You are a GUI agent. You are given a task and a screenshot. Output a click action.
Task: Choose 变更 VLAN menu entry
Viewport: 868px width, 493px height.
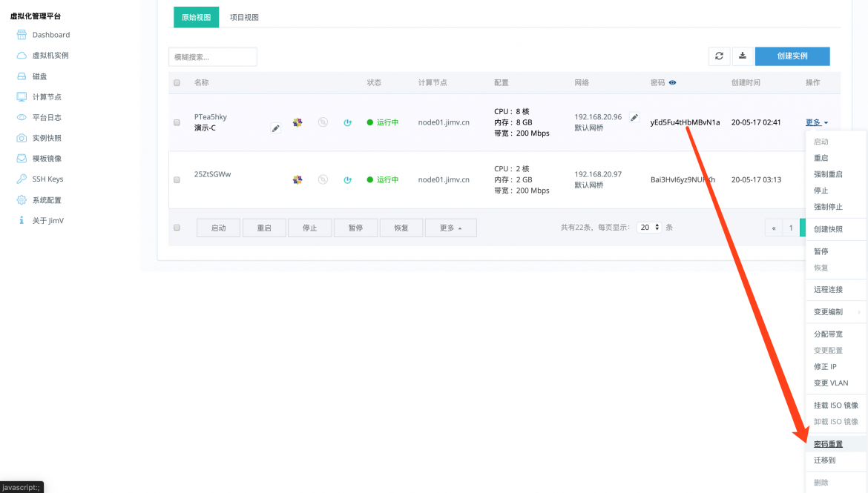(x=831, y=383)
